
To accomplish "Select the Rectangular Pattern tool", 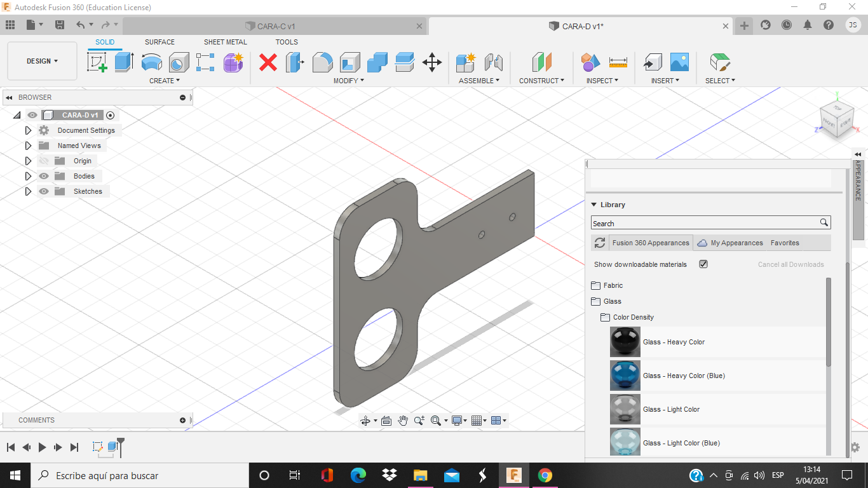I will click(x=205, y=62).
